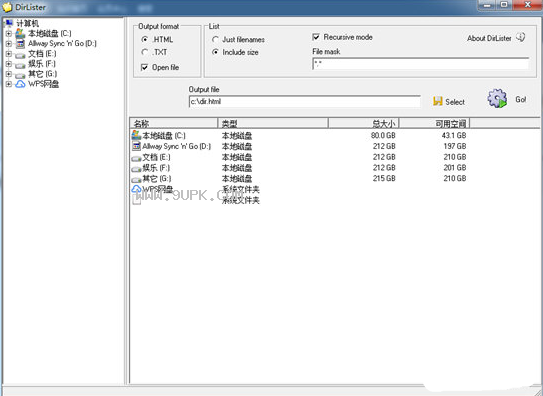
Task: Click the G: drive icon in file list
Action: (136, 180)
